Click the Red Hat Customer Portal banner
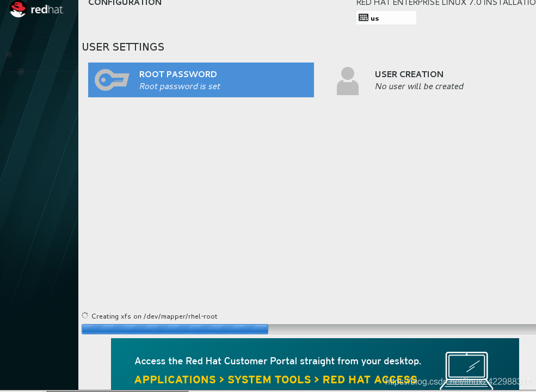The width and height of the screenshot is (536, 392). coord(315,364)
